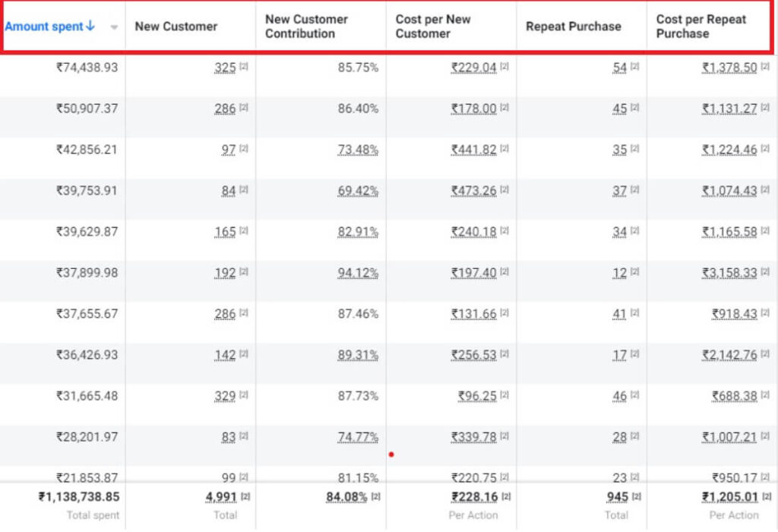Sort by the New Customer column header
The height and width of the screenshot is (532, 778).
coord(176,26)
